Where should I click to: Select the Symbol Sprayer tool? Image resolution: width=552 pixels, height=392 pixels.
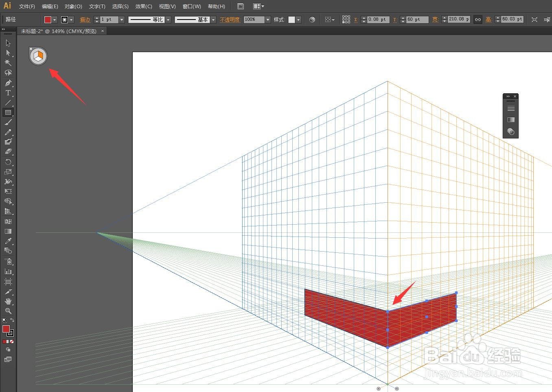[x=8, y=261]
